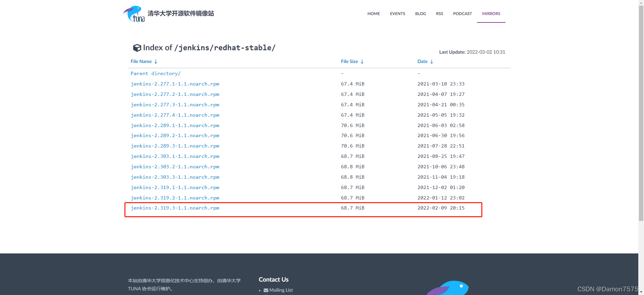
Task: Click the File Size sort arrow
Action: click(x=362, y=62)
